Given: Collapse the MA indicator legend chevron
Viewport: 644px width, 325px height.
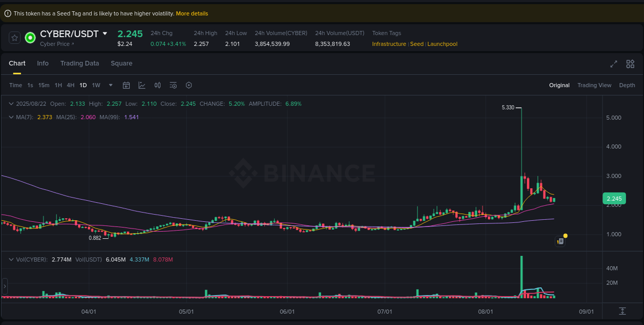Looking at the screenshot, I should pyautogui.click(x=10, y=118).
